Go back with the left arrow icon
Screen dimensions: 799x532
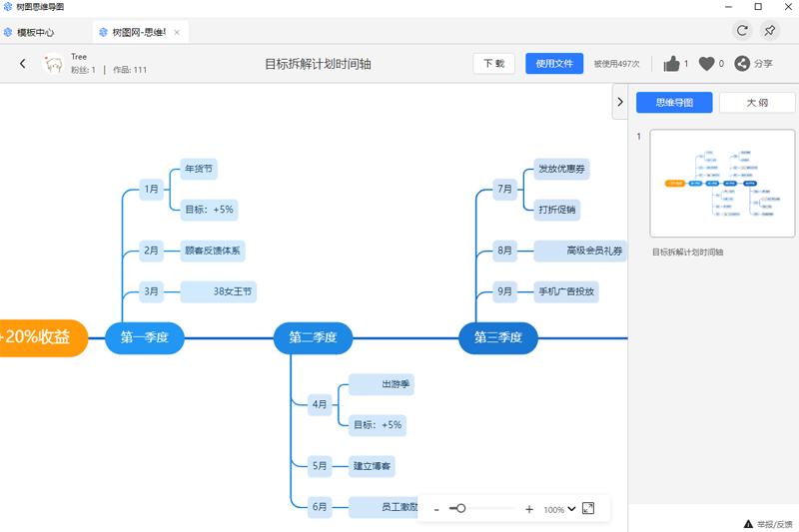(22, 64)
